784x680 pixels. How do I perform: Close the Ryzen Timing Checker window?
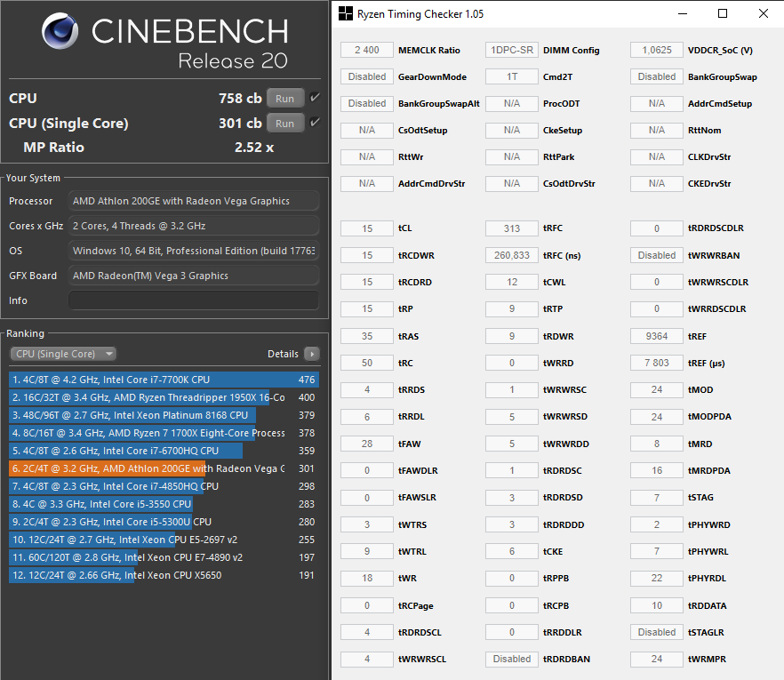tap(763, 13)
